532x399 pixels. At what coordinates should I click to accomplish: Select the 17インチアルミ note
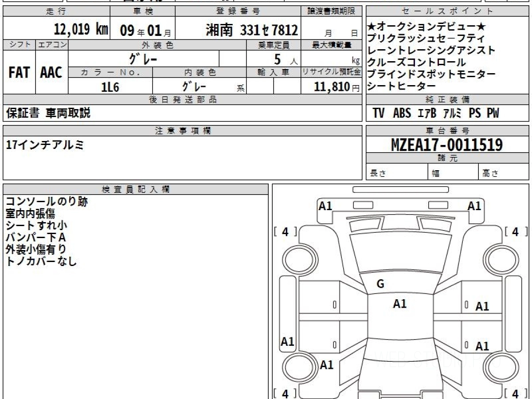point(45,145)
